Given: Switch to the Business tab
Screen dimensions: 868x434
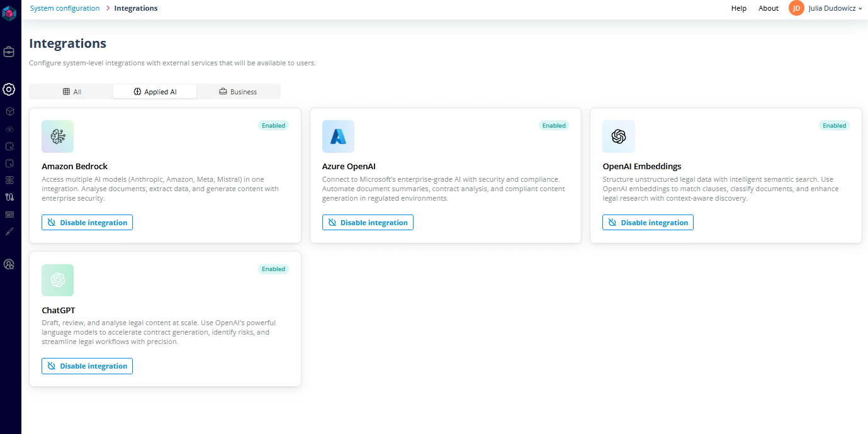Looking at the screenshot, I should [x=238, y=92].
